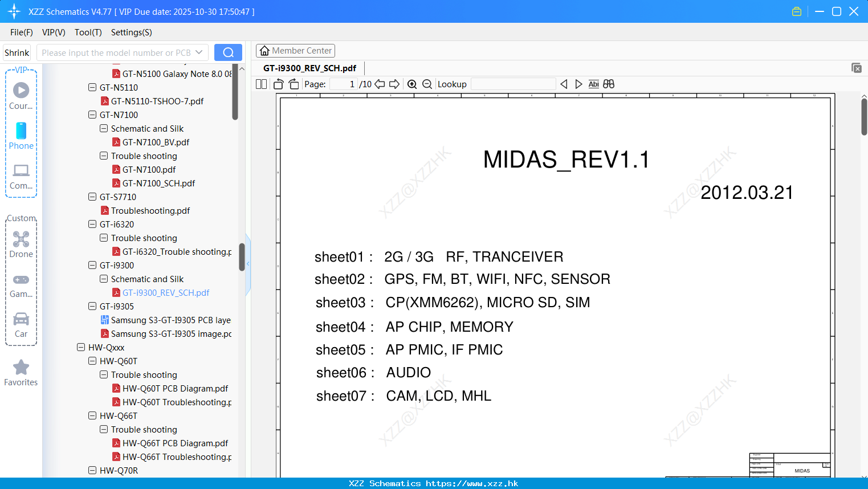Screen dimensions: 868x489
Task: Collapse the GT-i9300 folder
Action: 92,265
